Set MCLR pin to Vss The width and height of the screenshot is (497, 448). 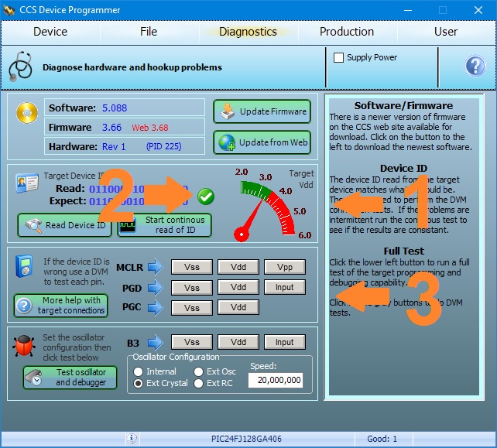pos(192,267)
